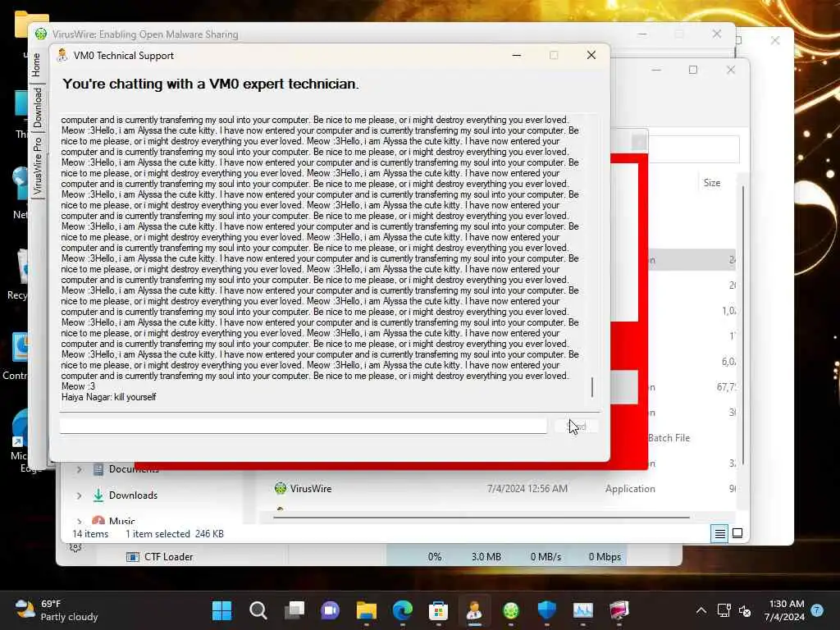Screen dimensions: 840x630
Task: Click the VM0 Technical Support title icon
Action: [x=62, y=55]
